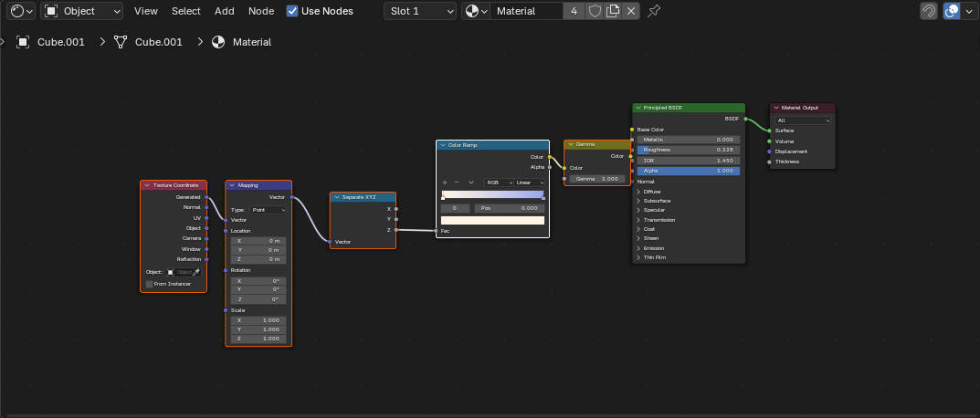Collapse the Principled BSDF node
The height and width of the screenshot is (418, 980).
click(638, 108)
